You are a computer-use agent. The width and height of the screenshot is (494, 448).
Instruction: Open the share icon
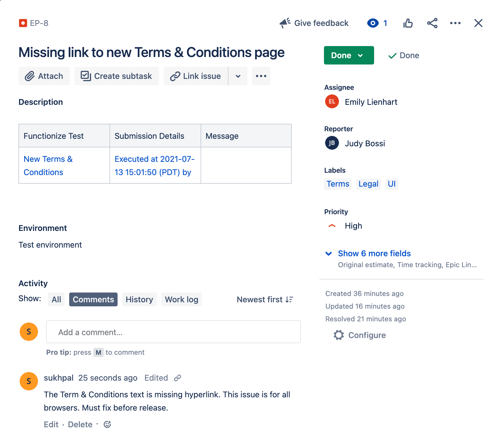pos(432,23)
